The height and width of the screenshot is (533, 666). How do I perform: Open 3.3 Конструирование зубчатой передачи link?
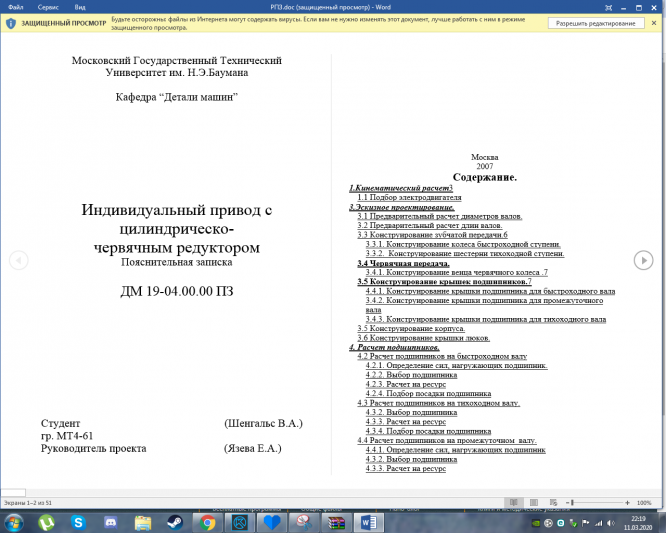pos(432,235)
